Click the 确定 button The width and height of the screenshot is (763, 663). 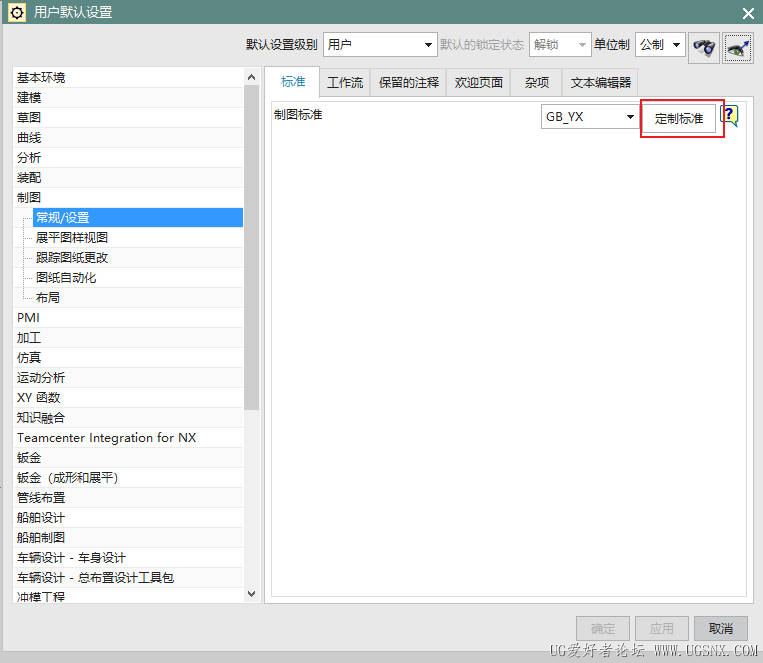603,628
